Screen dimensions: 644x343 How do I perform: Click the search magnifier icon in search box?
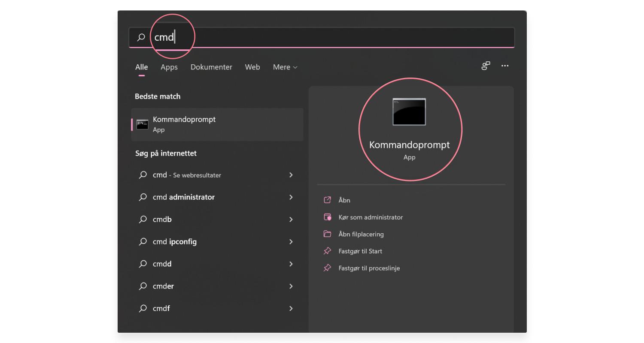click(x=141, y=37)
